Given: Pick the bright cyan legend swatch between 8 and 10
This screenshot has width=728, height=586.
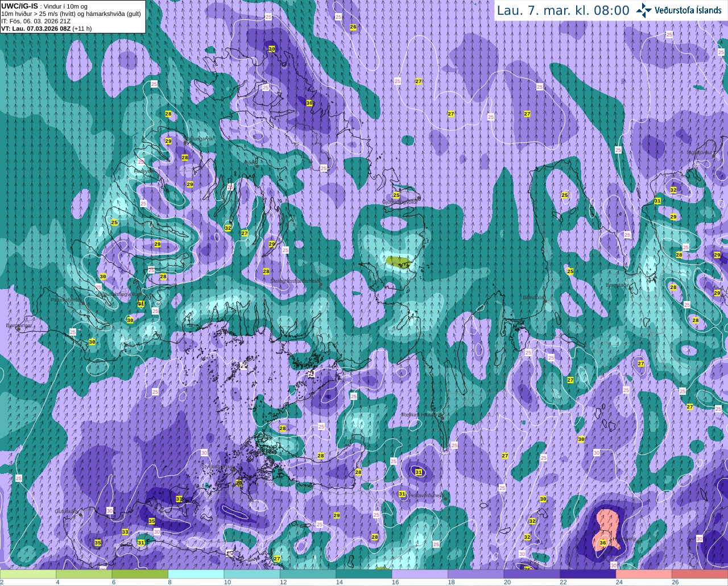Looking at the screenshot, I should tap(196, 574).
